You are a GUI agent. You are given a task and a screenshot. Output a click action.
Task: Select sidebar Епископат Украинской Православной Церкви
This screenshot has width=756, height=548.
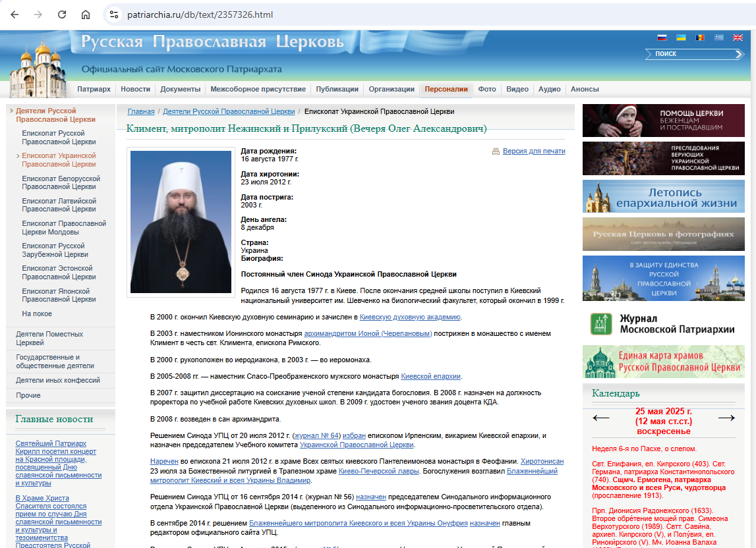(x=59, y=160)
